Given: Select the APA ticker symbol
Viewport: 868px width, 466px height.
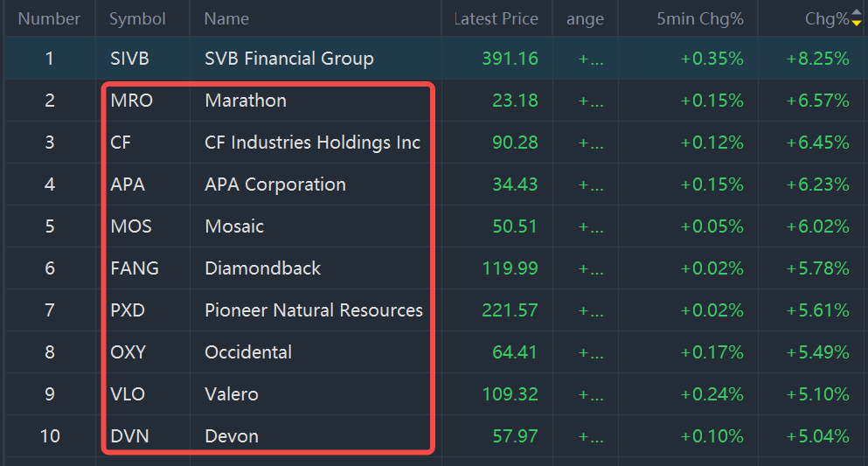Looking at the screenshot, I should 128,184.
